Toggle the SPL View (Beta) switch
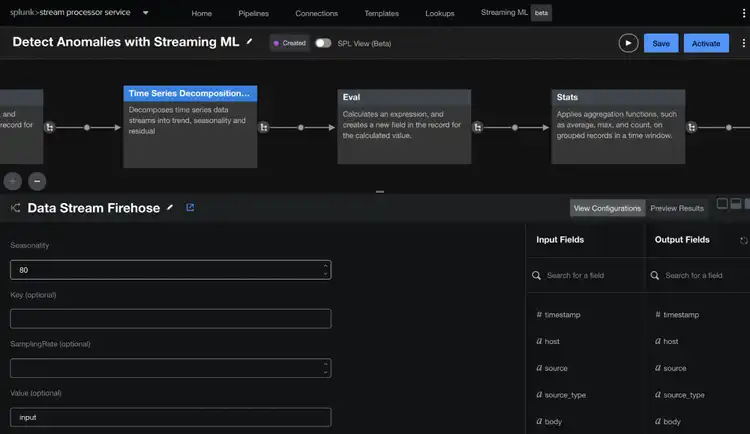 pyautogui.click(x=322, y=43)
